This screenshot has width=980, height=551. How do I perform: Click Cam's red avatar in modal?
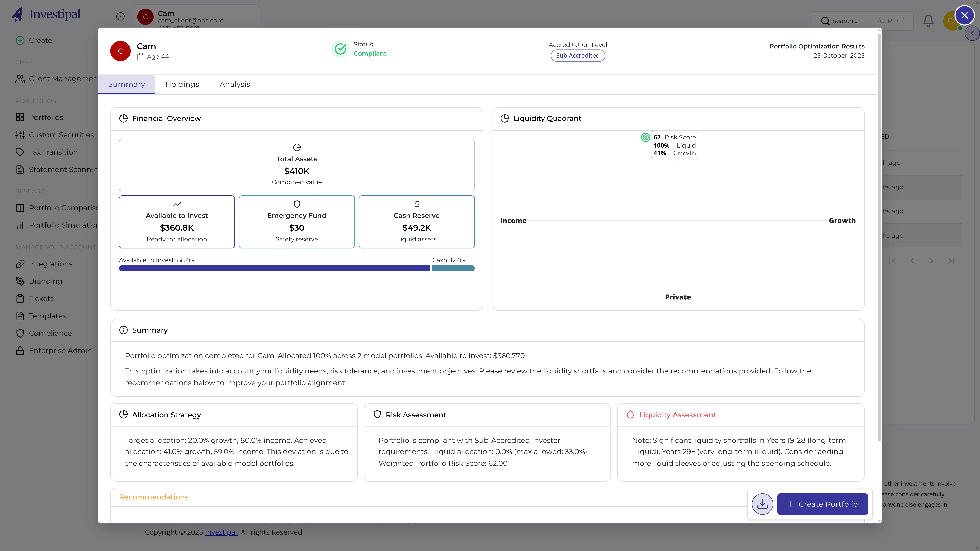pos(120,51)
